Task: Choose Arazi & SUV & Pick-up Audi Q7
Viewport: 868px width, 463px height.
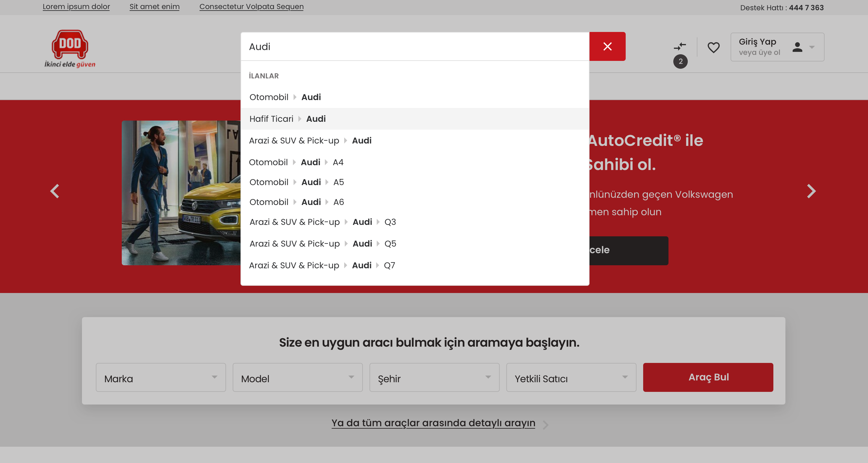Action: tap(415, 265)
